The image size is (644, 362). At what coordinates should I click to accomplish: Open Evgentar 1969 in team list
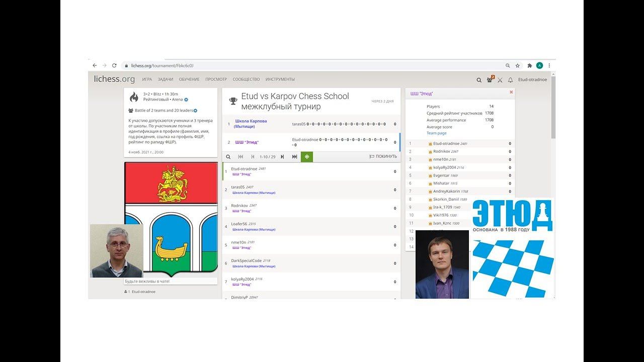click(460, 175)
